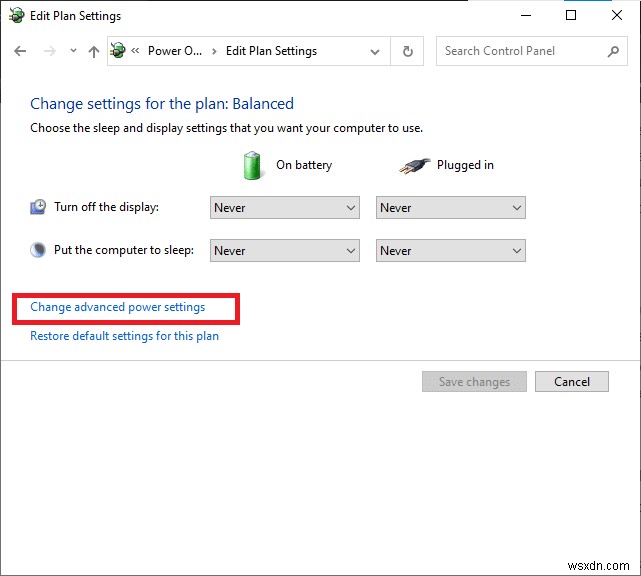Open Change advanced power settings link

(x=118, y=307)
